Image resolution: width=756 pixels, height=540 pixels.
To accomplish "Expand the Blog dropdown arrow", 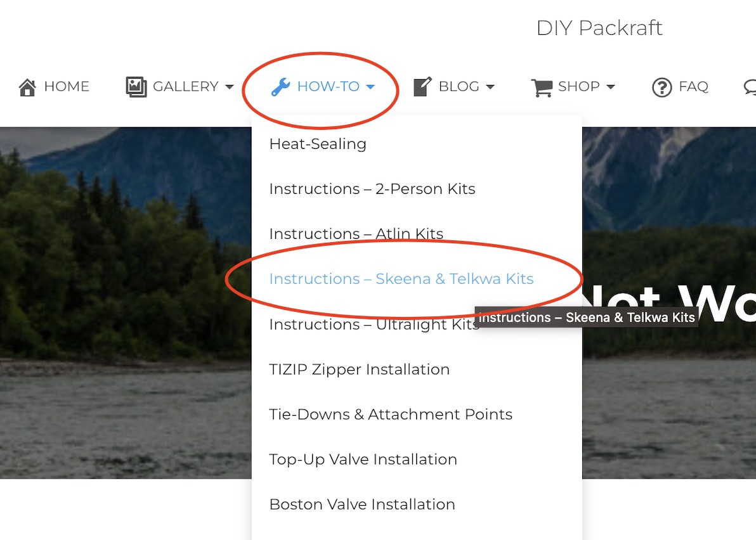I will (x=490, y=87).
